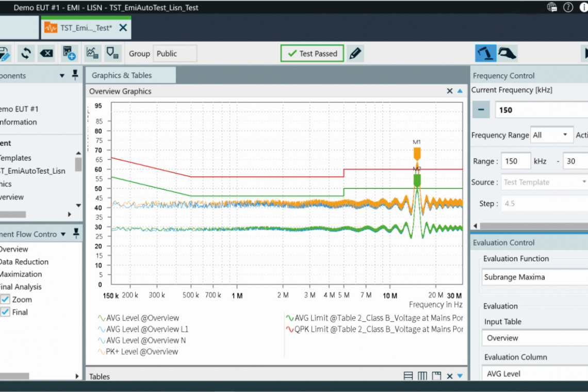588x392 pixels.
Task: Click the refresh arrows toolbar icon
Action: click(26, 53)
